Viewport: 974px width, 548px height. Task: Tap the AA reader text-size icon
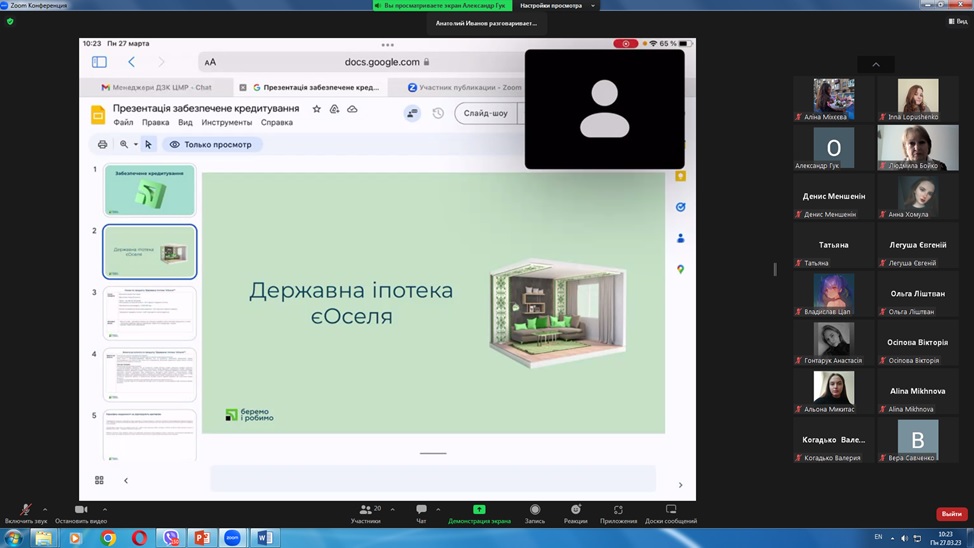pyautogui.click(x=210, y=62)
